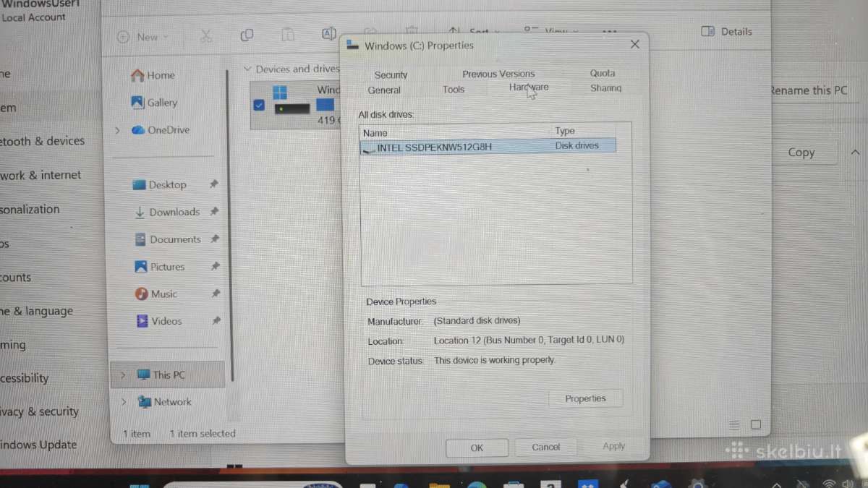Screen dimensions: 868x488
Task: Open Windows Update in Settings sidebar
Action: (x=38, y=445)
